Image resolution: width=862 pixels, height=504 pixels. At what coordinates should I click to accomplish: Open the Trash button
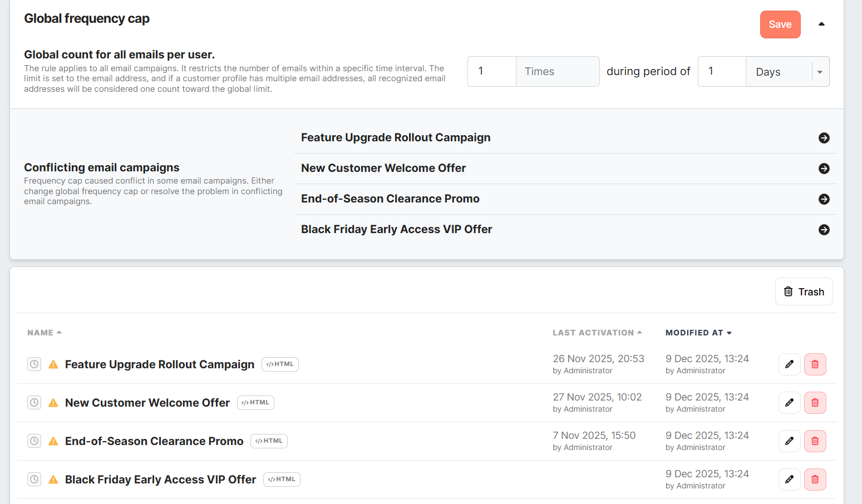click(804, 291)
